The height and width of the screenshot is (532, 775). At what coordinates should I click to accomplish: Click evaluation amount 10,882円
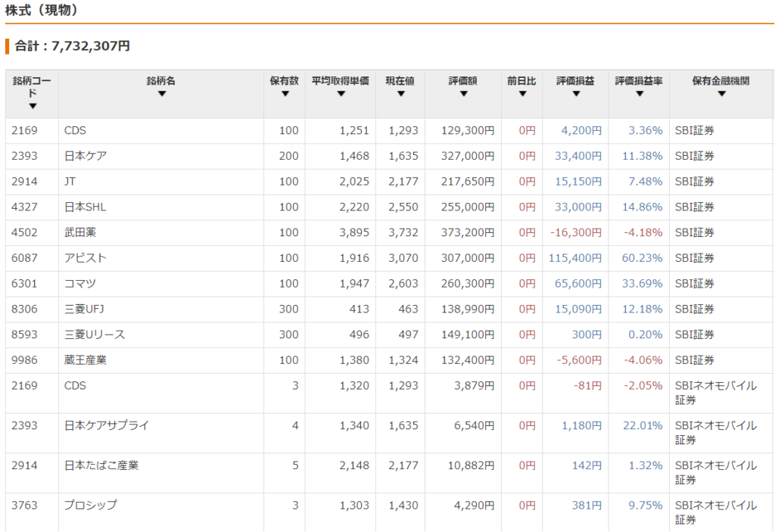[x=471, y=465]
